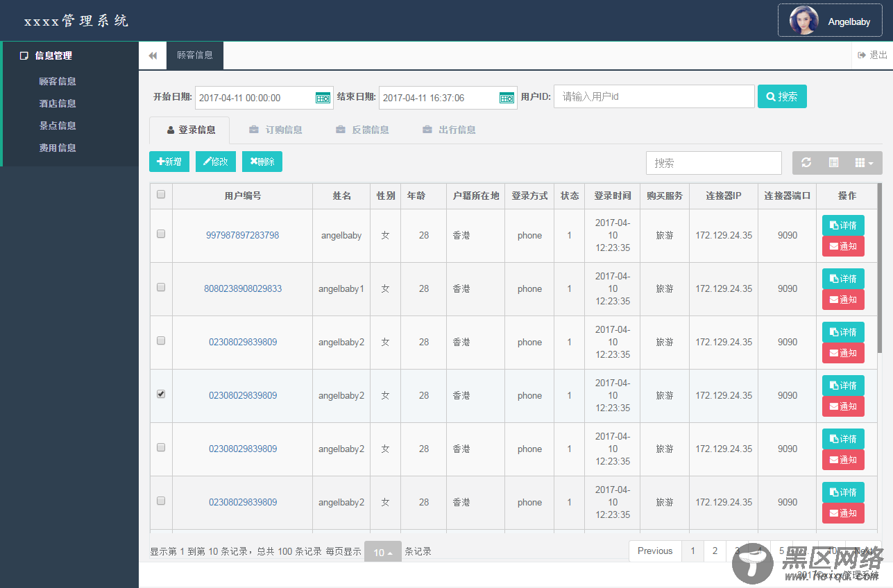Click the Angelbaby user name in header
Image resolution: width=893 pixels, height=588 pixels.
pyautogui.click(x=849, y=21)
